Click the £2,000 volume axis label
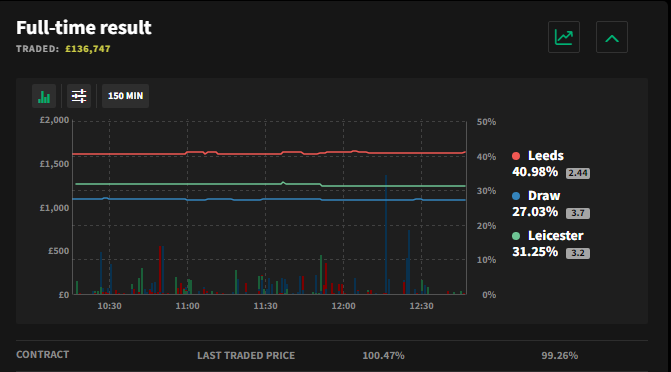Screen dimensions: 671x372 click(54, 120)
